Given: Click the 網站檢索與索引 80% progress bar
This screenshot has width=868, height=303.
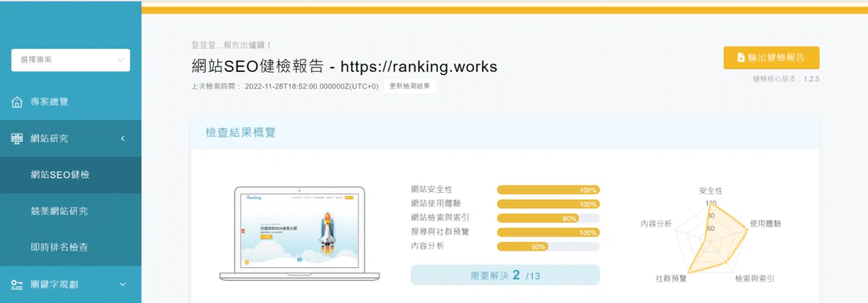Looking at the screenshot, I should click(548, 218).
